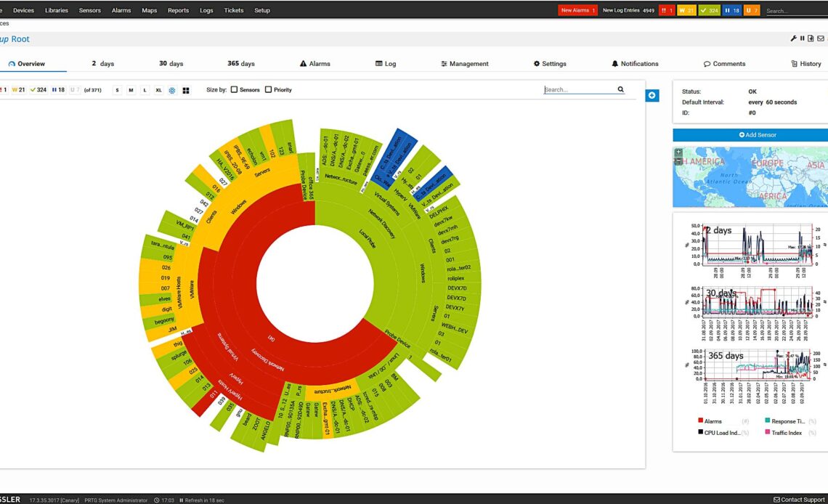The height and width of the screenshot is (504, 828).
Task: Open the Devices dropdown menu
Action: pos(23,10)
